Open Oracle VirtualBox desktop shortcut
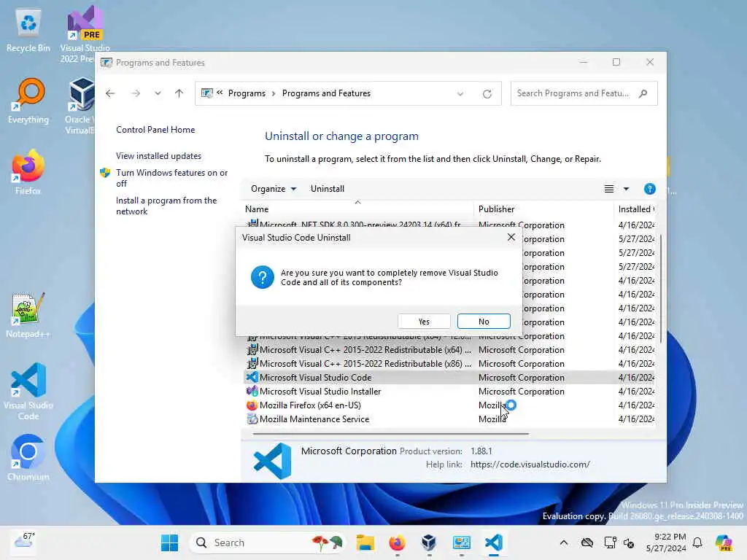This screenshot has height=560, width=747. click(80, 106)
